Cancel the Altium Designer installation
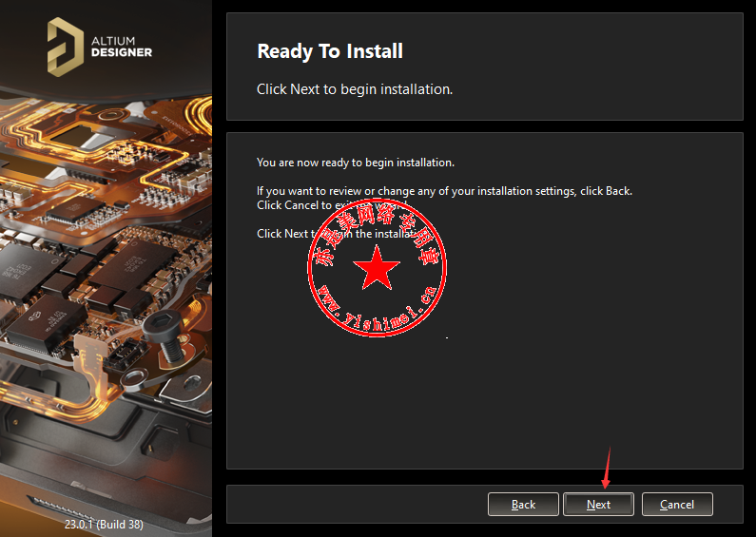This screenshot has height=537, width=756. coord(677,504)
